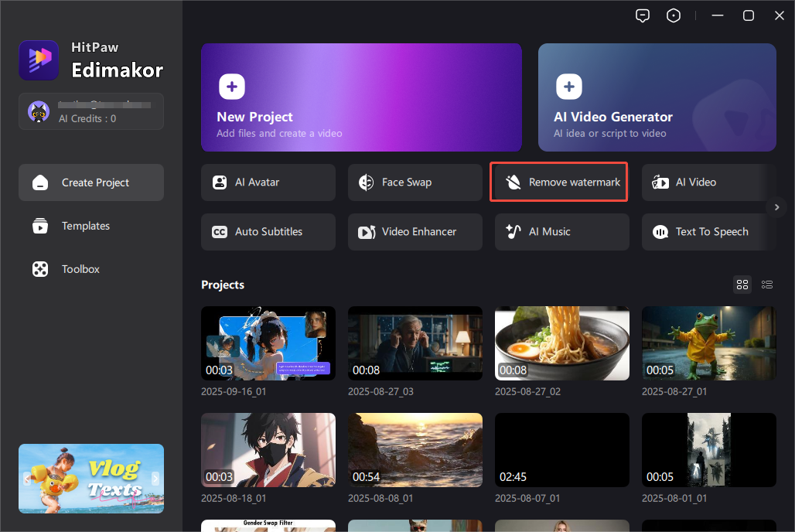Open project 2025-09-16_01 thumbnail
Screen dimensions: 795x532
pos(268,343)
